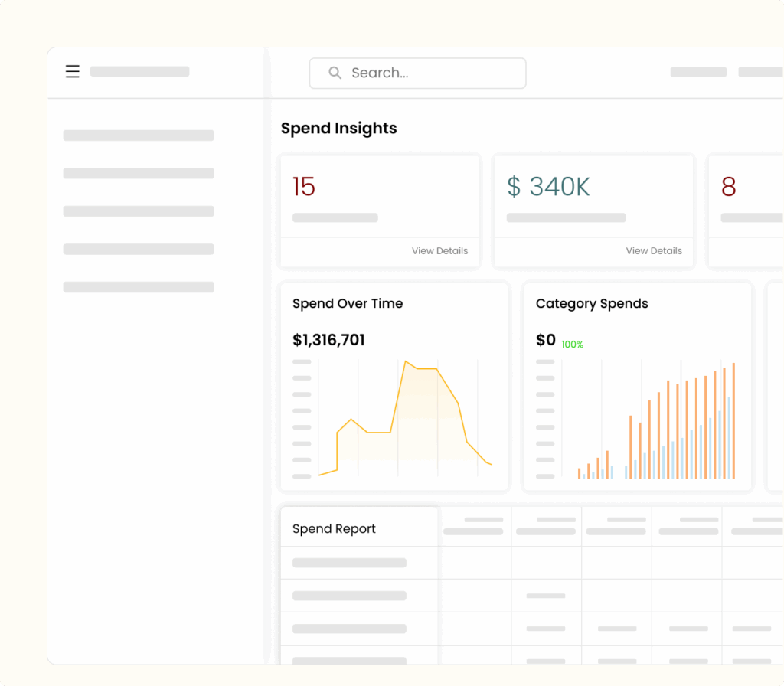Image resolution: width=784 pixels, height=686 pixels.
Task: Click the Category Spends card title
Action: point(592,304)
